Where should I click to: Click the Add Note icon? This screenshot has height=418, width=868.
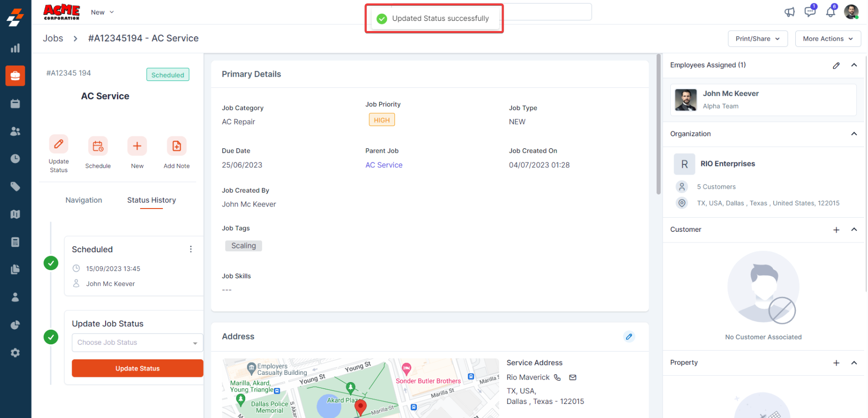pos(176,146)
